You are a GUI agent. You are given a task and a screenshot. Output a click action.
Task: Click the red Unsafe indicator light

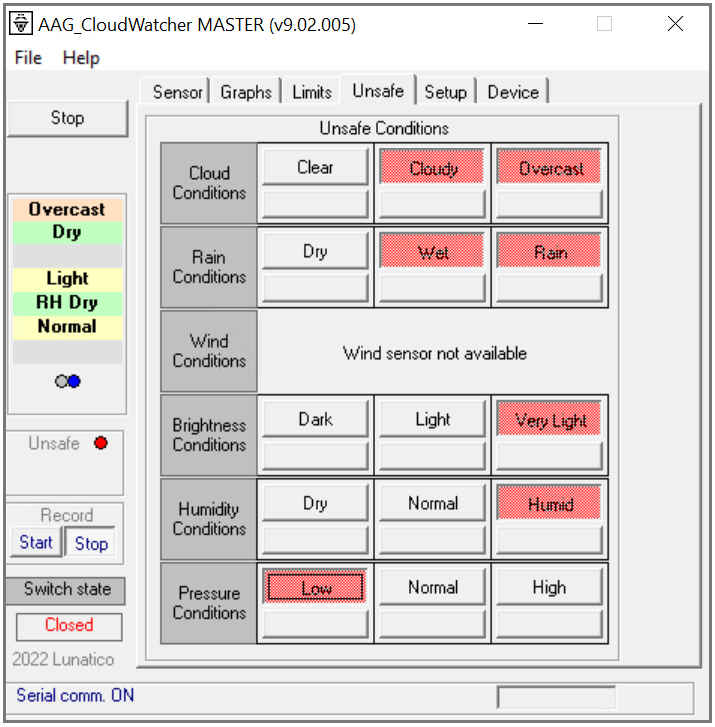pyautogui.click(x=101, y=443)
